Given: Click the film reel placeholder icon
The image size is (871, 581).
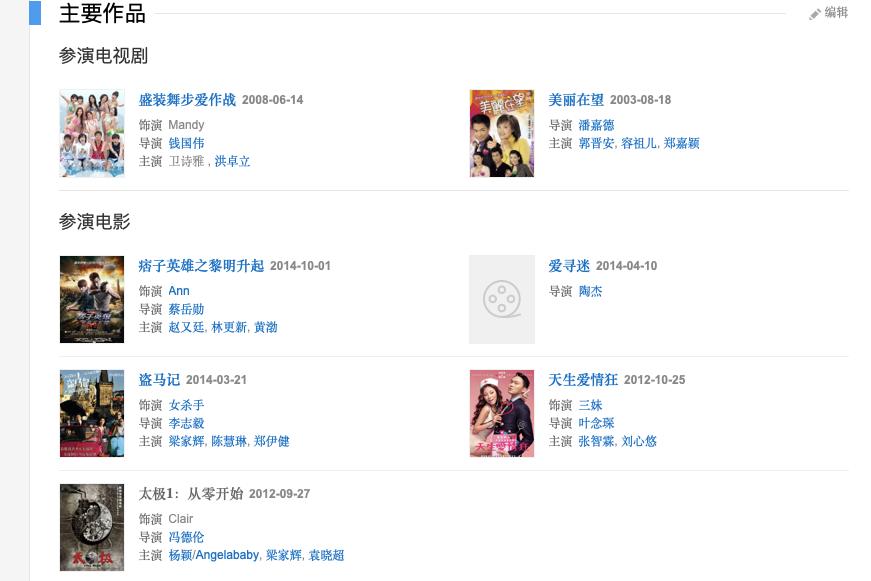Looking at the screenshot, I should [x=502, y=299].
